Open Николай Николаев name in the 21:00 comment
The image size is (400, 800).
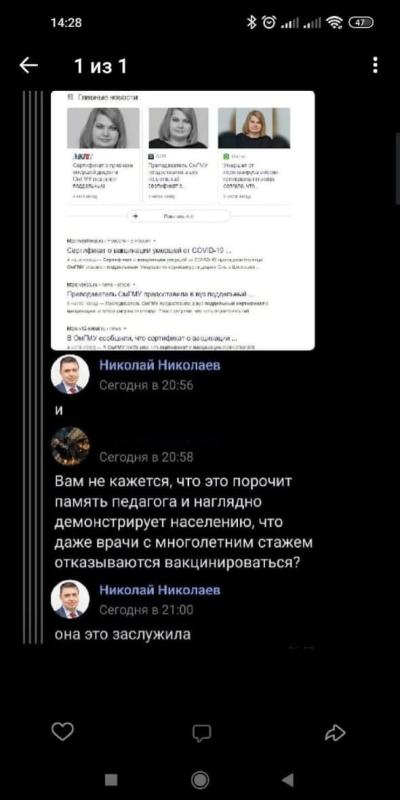point(160,590)
